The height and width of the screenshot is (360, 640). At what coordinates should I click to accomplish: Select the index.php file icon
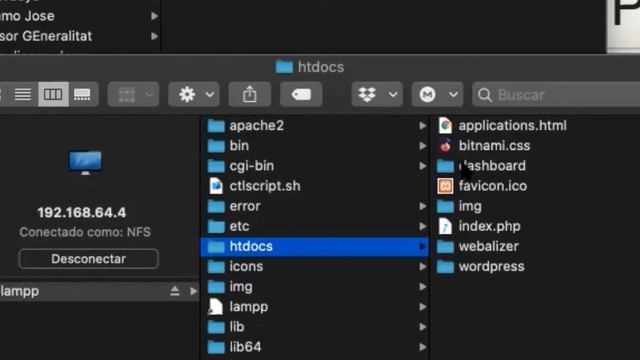445,226
